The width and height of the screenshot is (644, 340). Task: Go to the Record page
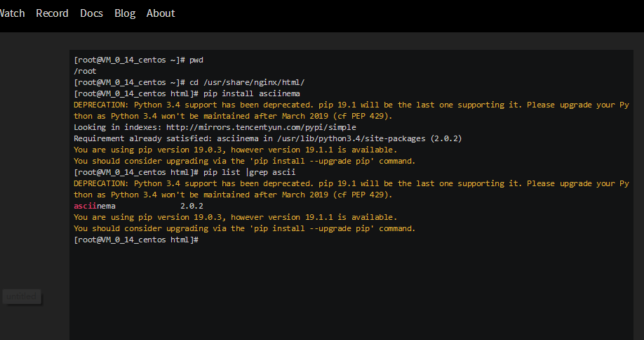[52, 13]
